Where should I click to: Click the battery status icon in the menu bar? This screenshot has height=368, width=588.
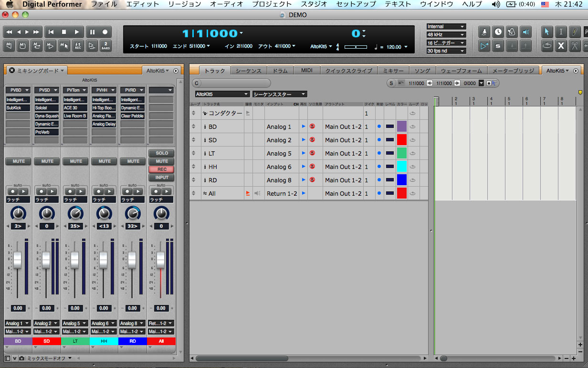pos(511,4)
